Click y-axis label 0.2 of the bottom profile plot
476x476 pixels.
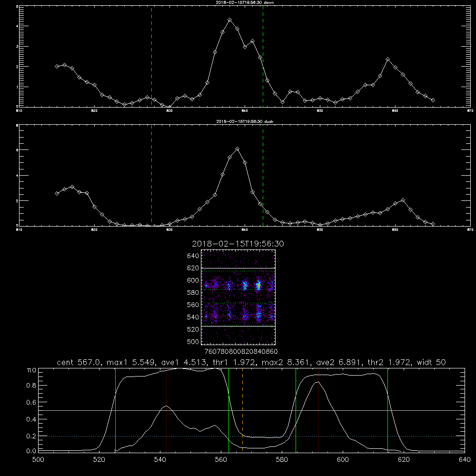point(31,436)
